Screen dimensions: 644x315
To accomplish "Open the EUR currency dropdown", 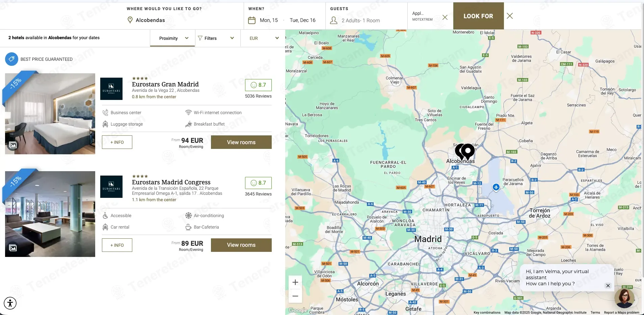I will 264,38.
